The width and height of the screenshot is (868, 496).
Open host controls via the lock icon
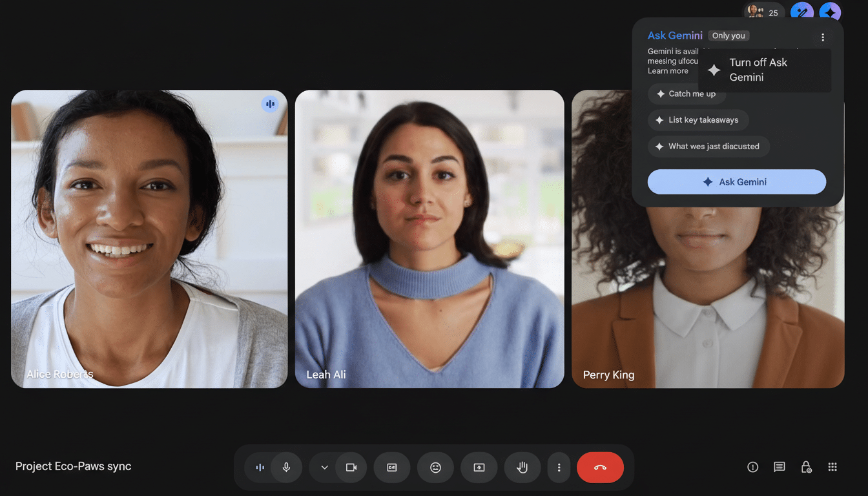(805, 467)
